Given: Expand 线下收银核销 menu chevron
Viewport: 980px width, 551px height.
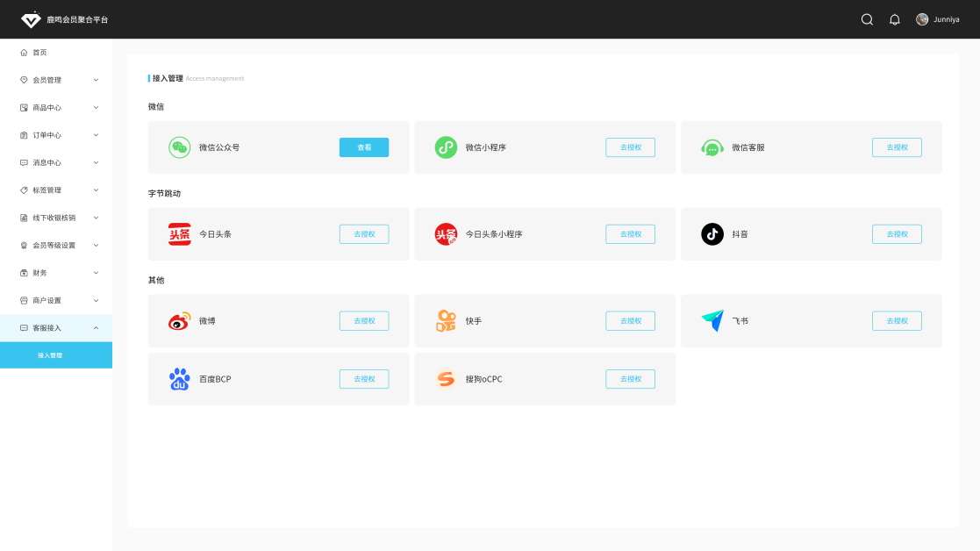Looking at the screenshot, I should click(96, 218).
